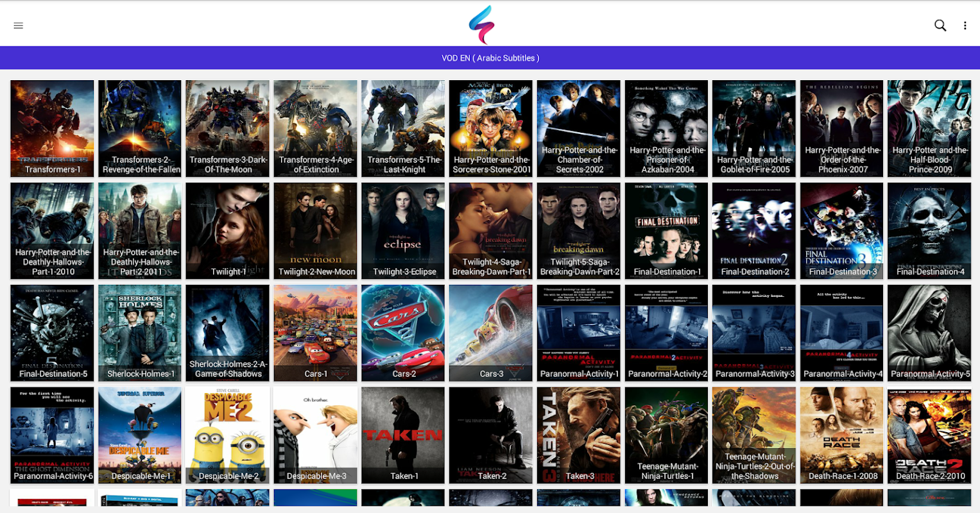Image resolution: width=980 pixels, height=513 pixels.
Task: Open Twilight-4-Saga-Breaking-Dawn-Part-1
Action: [491, 231]
